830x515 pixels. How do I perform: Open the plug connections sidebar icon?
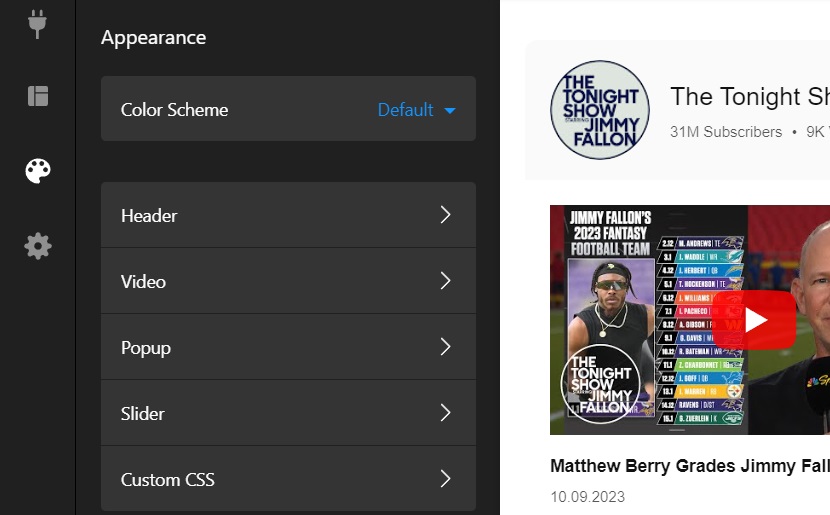click(38, 22)
